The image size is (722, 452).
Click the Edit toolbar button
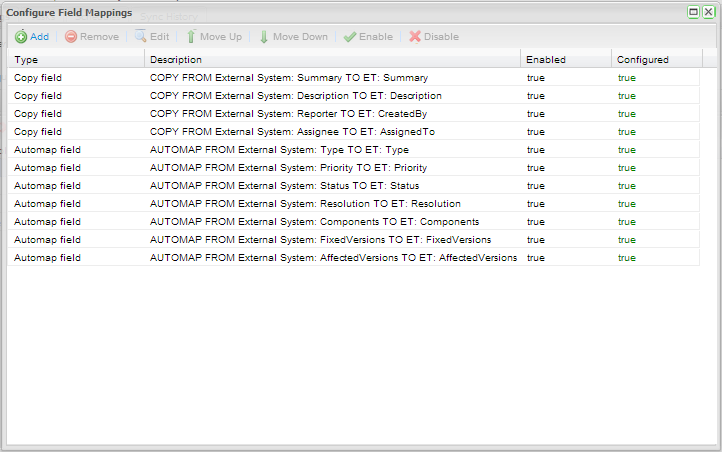(153, 37)
